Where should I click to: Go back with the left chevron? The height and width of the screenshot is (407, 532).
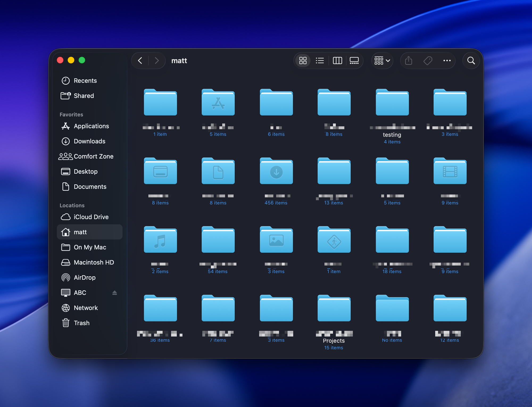pyautogui.click(x=140, y=61)
